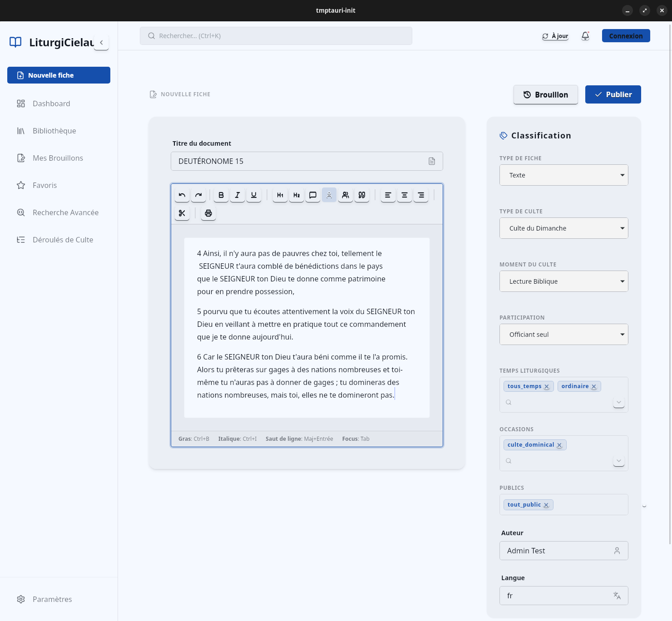The height and width of the screenshot is (621, 672).
Task: Toggle bold formatting
Action: click(221, 195)
